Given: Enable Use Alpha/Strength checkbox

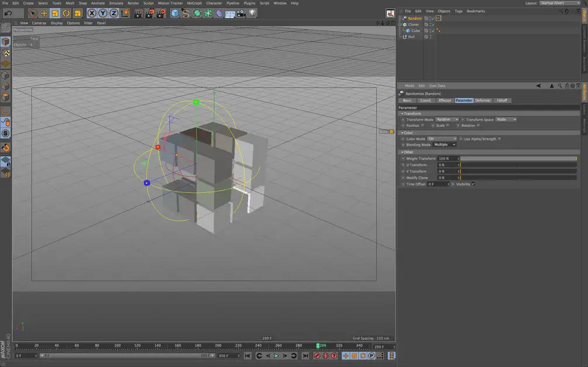Looking at the screenshot, I should 500,139.
